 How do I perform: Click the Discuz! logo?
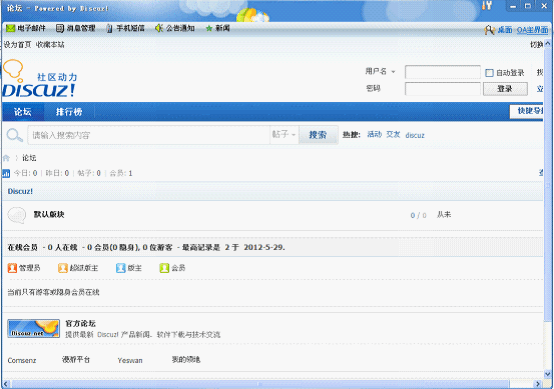39,78
